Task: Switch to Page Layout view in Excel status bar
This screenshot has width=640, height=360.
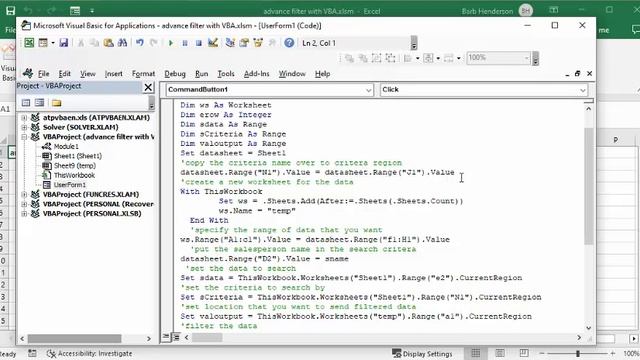Action: point(500,353)
